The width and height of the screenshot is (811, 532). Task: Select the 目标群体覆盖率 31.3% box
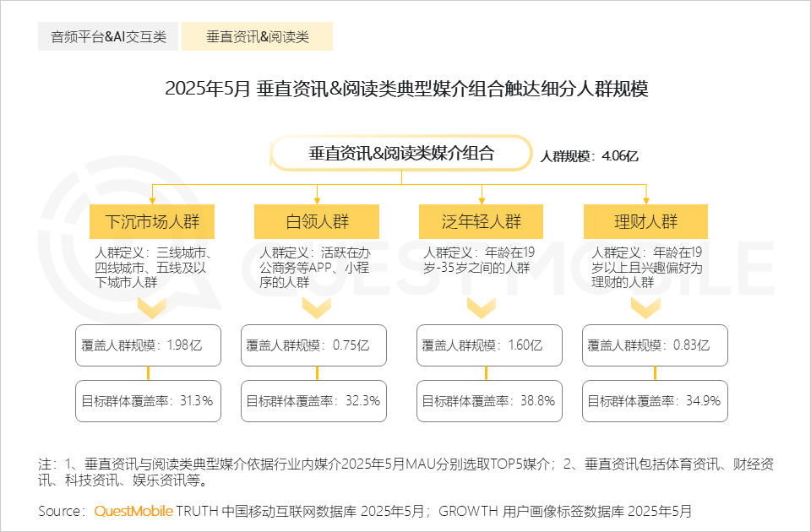tap(148, 401)
